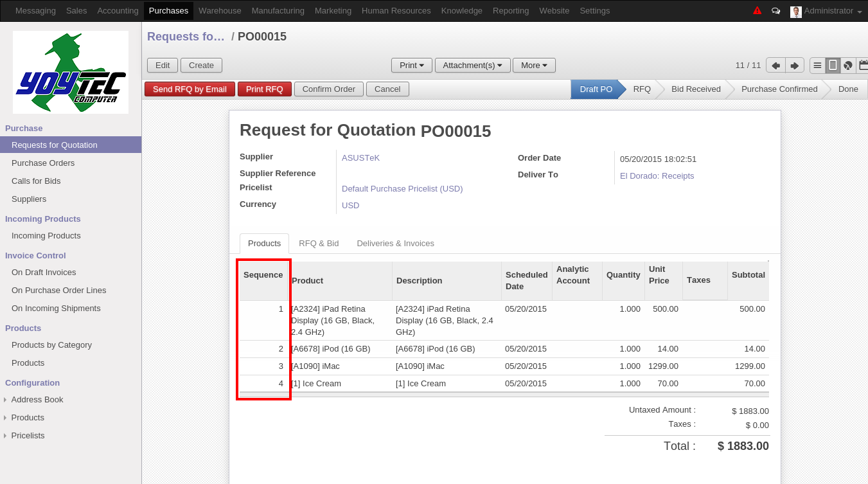Select the [A6678] iPod (16 GB) product cell
This screenshot has height=484, width=868.
[341, 349]
